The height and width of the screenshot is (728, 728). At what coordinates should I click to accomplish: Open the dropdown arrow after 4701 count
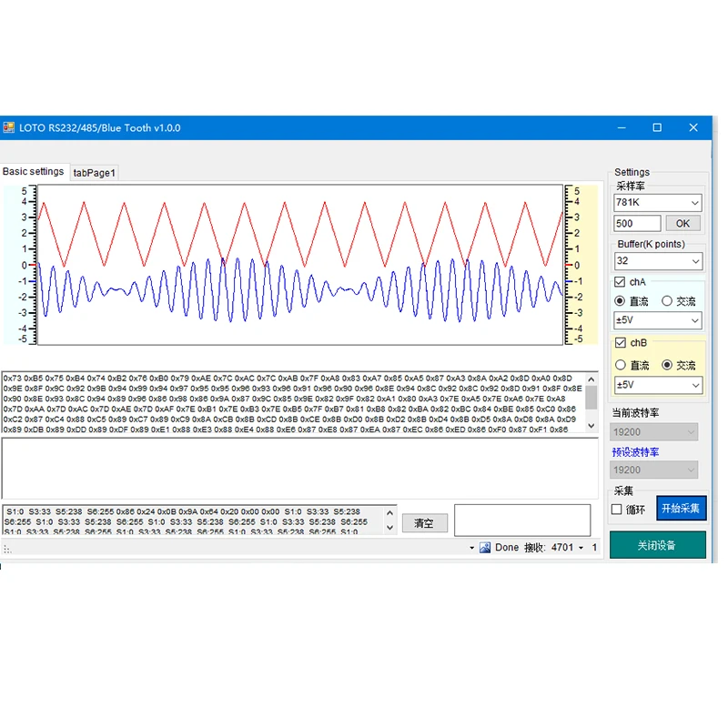click(x=581, y=548)
